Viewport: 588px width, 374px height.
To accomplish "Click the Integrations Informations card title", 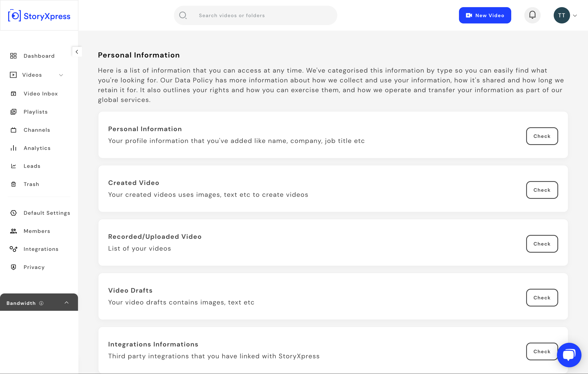I will click(x=153, y=344).
